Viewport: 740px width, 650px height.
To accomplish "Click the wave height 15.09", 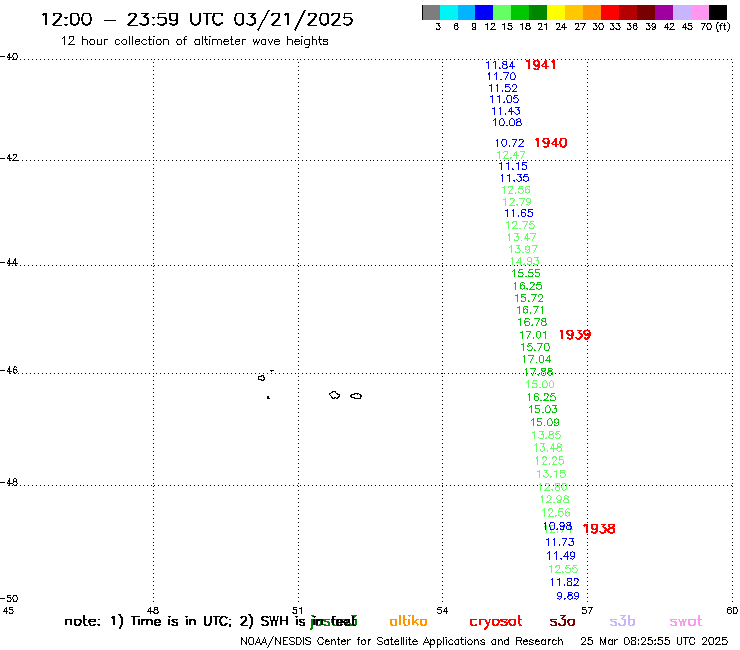I will 545,422.
